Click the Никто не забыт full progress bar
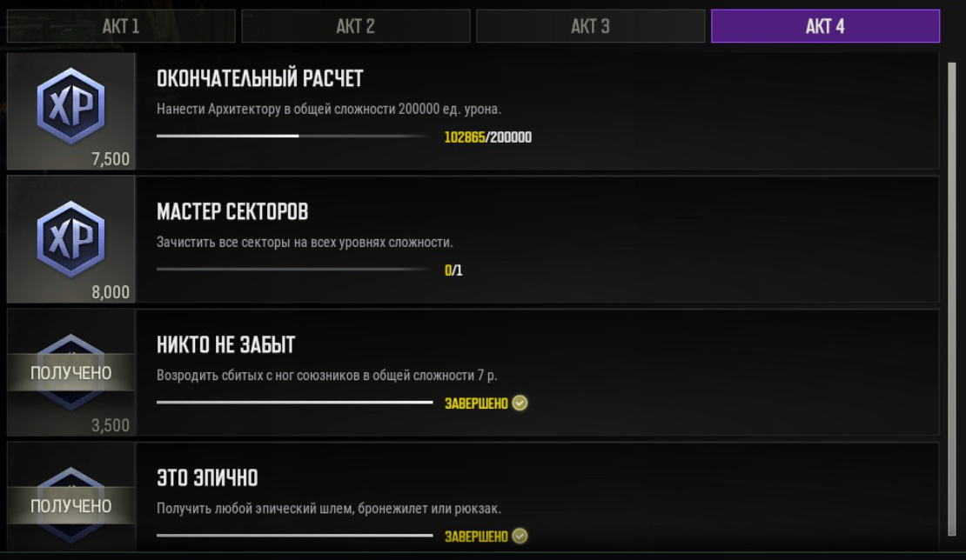Viewport: 966px width, 560px height. 294,403
